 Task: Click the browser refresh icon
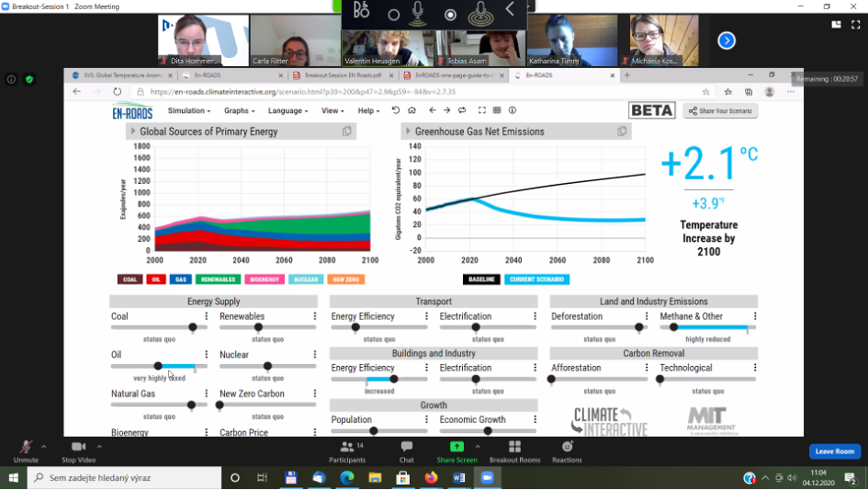(118, 91)
